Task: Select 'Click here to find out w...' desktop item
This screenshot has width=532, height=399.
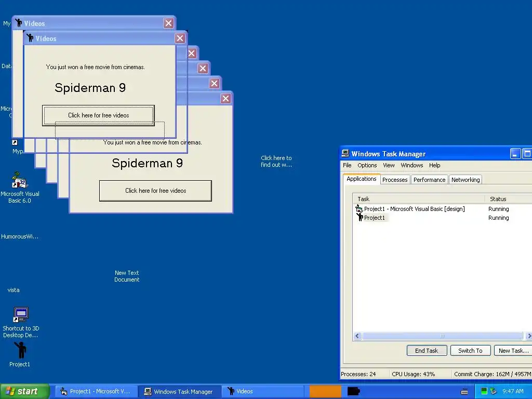Action: (276, 162)
